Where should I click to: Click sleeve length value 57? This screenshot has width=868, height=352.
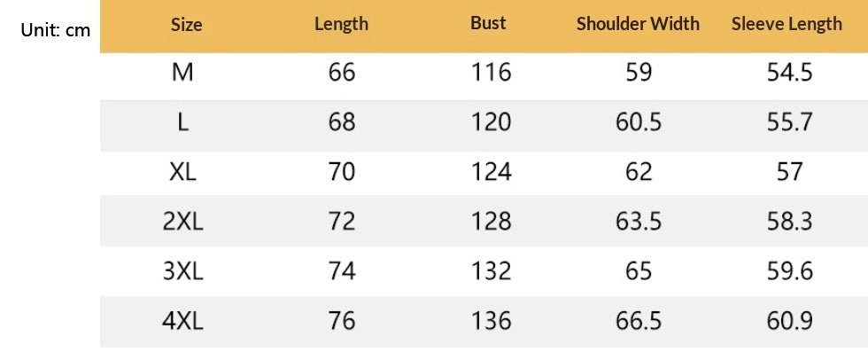point(789,172)
